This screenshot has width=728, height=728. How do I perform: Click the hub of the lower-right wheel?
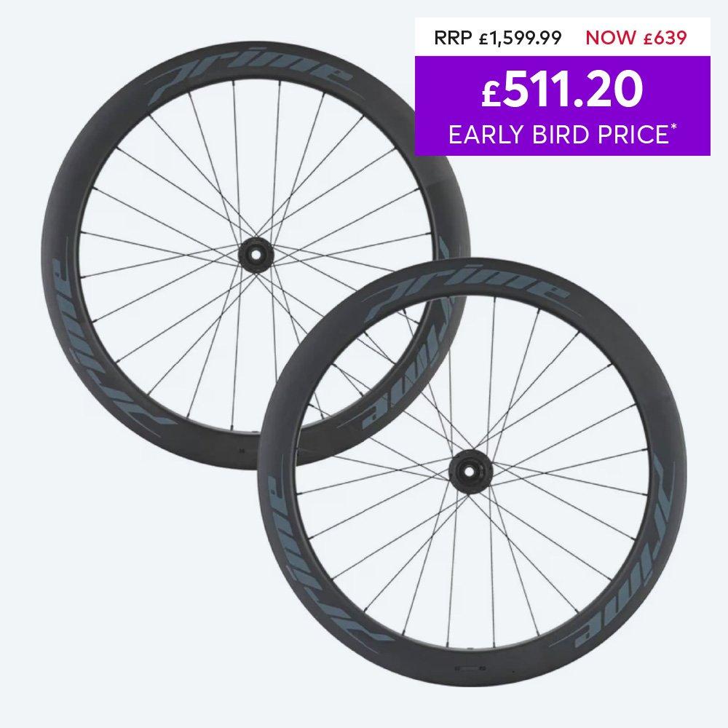pos(470,471)
